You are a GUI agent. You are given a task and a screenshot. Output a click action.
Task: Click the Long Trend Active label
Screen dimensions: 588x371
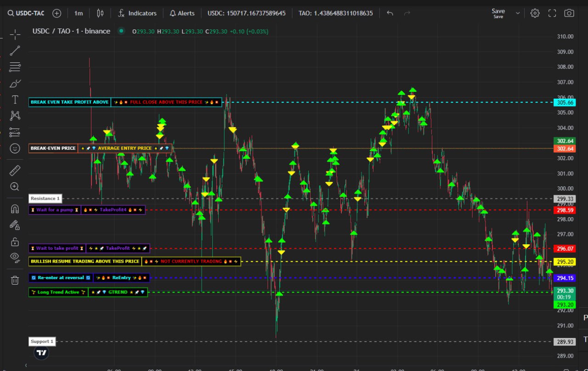click(x=58, y=292)
